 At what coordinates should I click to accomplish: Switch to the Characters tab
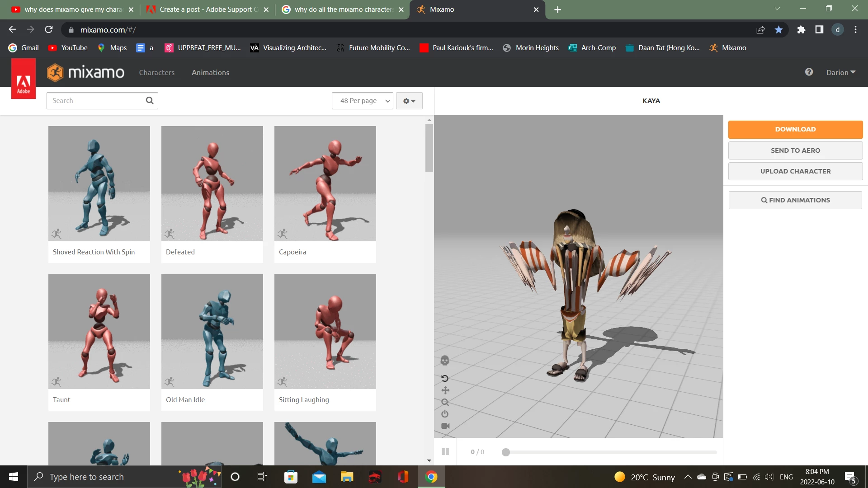156,72
